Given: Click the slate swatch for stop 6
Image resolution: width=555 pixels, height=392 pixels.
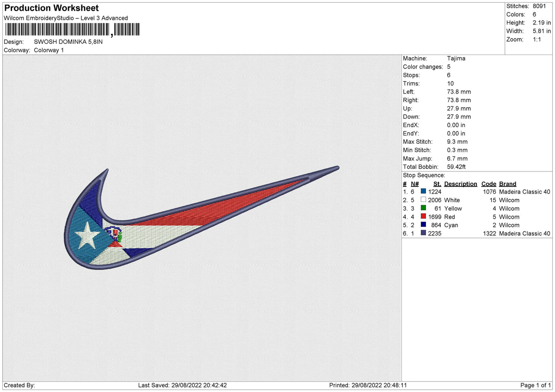Looking at the screenshot, I should click(x=423, y=233).
